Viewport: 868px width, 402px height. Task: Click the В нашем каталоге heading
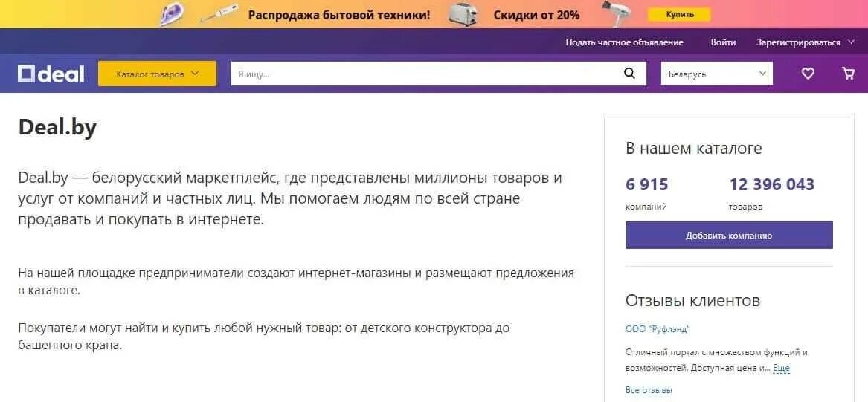[694, 148]
